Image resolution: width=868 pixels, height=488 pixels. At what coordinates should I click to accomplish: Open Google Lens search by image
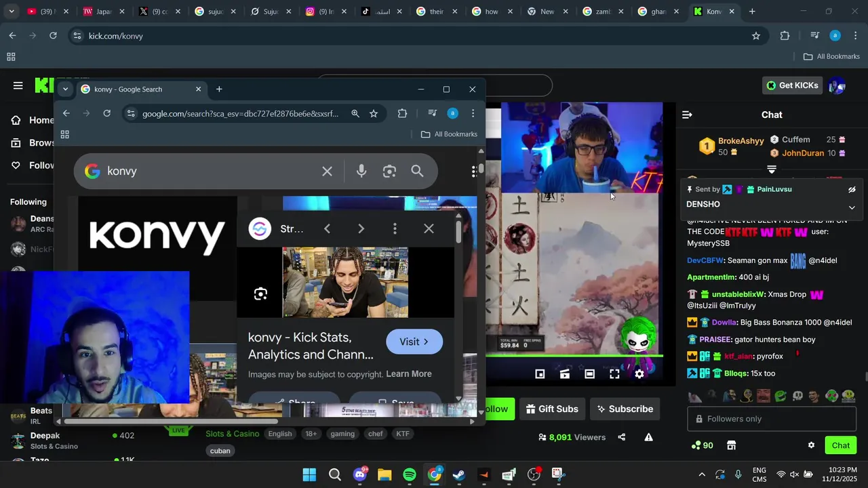[x=389, y=171]
